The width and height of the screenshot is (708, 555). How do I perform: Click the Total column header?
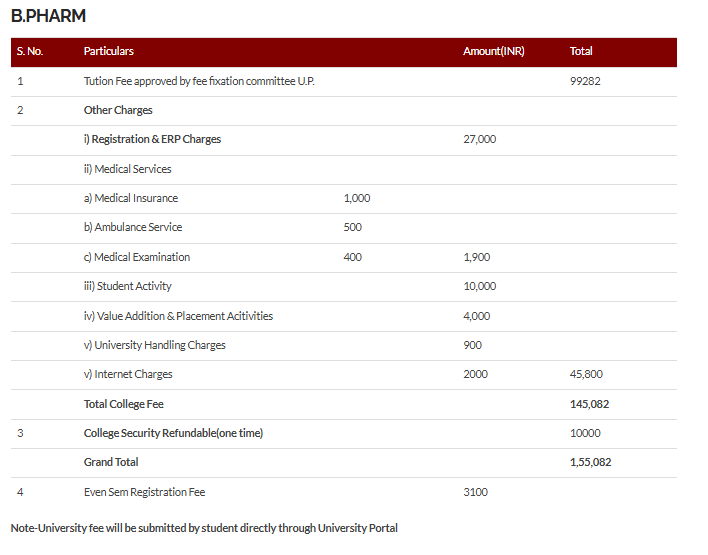click(581, 51)
